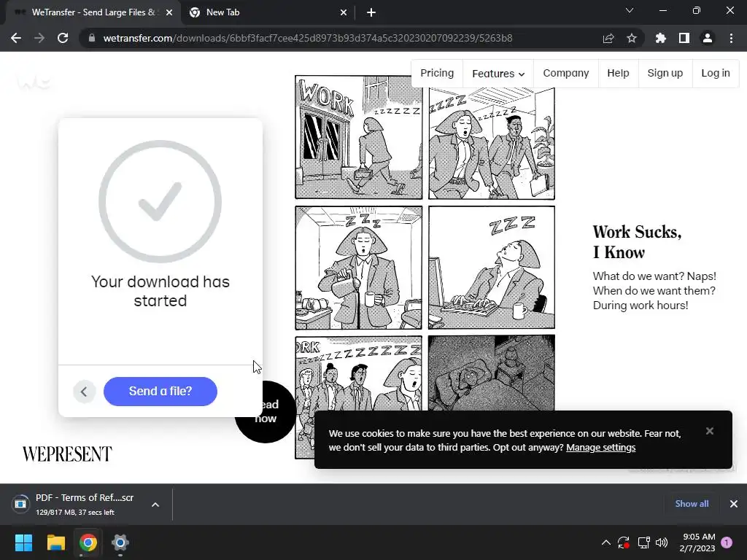
Task: Click the sync/update tray icon
Action: point(624,542)
